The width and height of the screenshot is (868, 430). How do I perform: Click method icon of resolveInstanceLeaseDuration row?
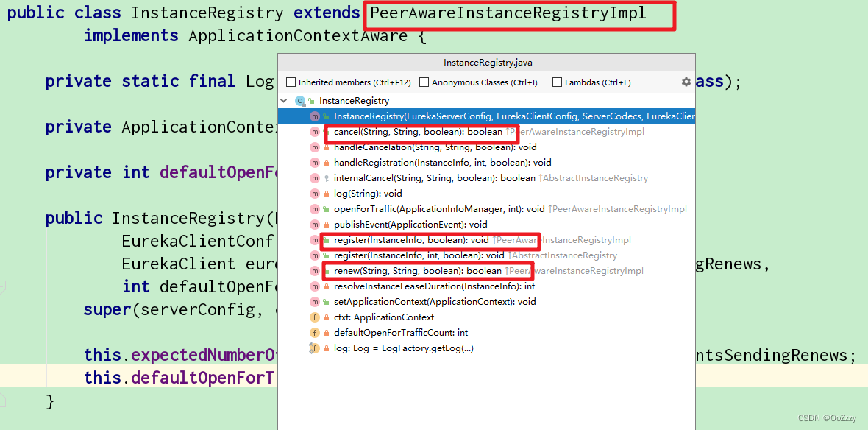(x=314, y=286)
